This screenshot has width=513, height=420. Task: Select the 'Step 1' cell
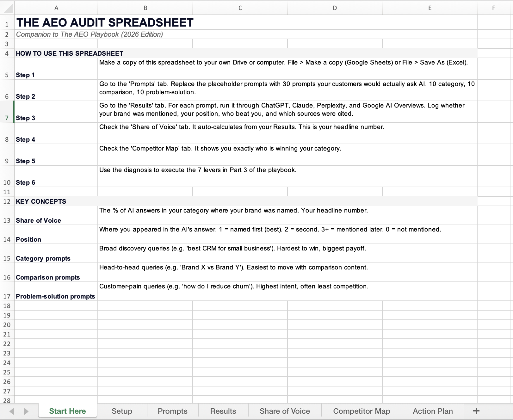click(x=56, y=69)
